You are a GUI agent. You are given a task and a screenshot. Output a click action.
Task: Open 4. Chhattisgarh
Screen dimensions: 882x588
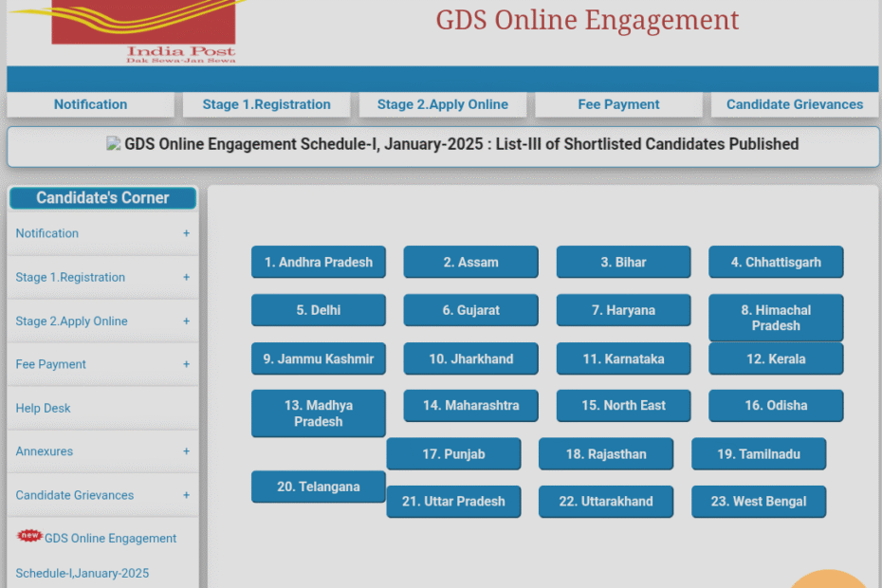(x=776, y=262)
